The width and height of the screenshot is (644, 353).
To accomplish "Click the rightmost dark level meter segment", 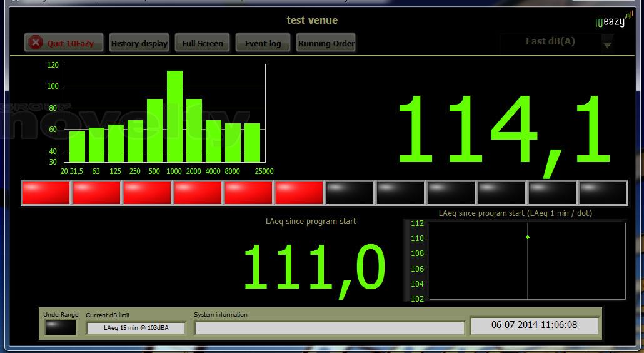I will click(x=603, y=193).
